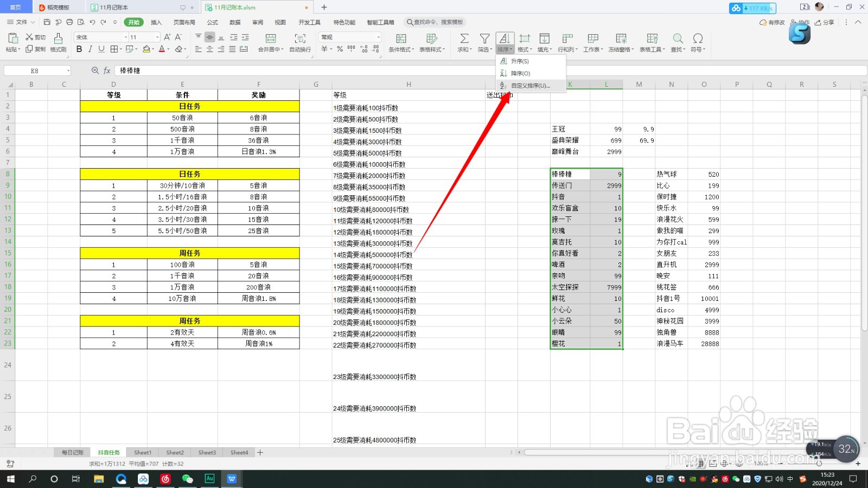Open 冻结窗格 (Freeze Panes) tool
This screenshot has width=868, height=488.
point(622,42)
